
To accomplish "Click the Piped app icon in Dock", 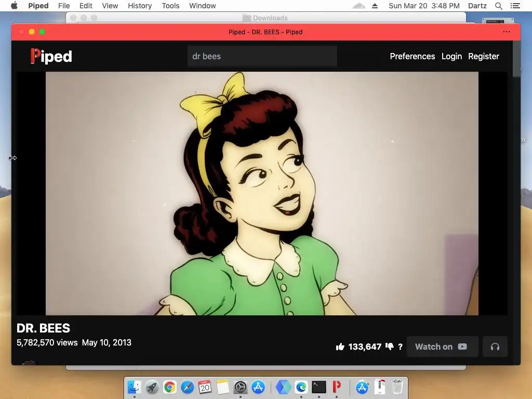I will pos(337,387).
